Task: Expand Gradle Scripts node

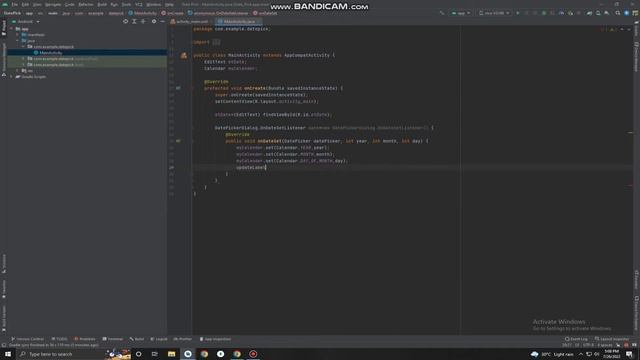Action: click(11, 77)
